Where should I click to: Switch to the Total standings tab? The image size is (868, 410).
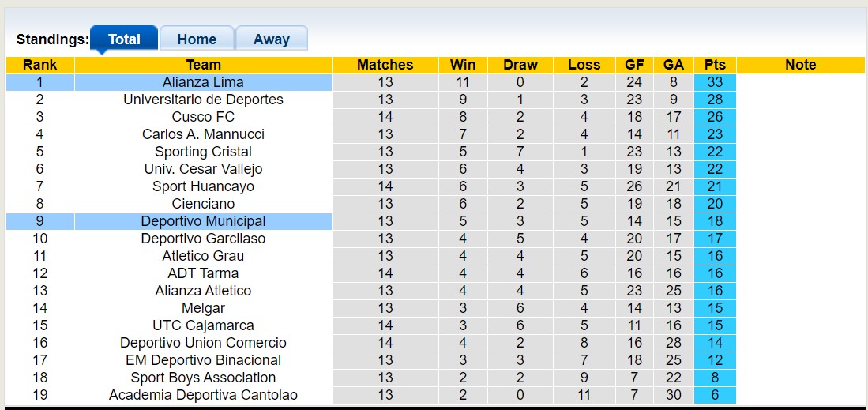(x=124, y=39)
